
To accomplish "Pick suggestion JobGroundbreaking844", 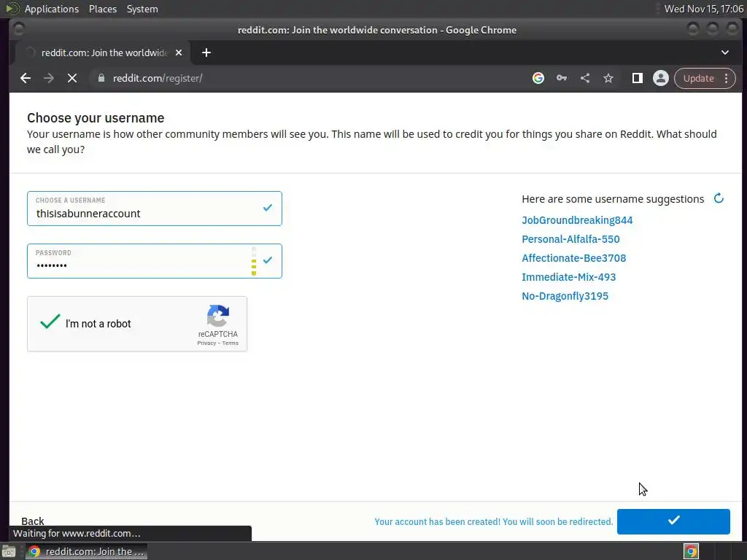I will (x=577, y=220).
